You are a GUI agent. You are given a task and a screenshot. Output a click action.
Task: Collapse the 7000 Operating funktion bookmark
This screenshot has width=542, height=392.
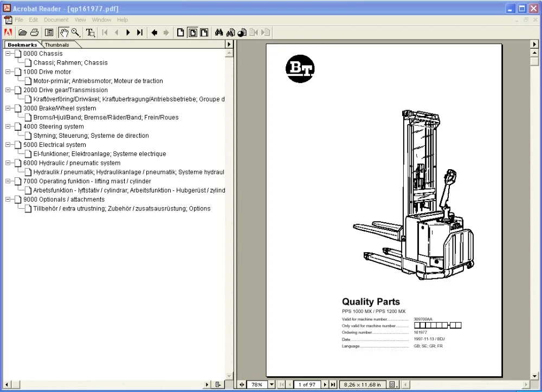coord(8,181)
